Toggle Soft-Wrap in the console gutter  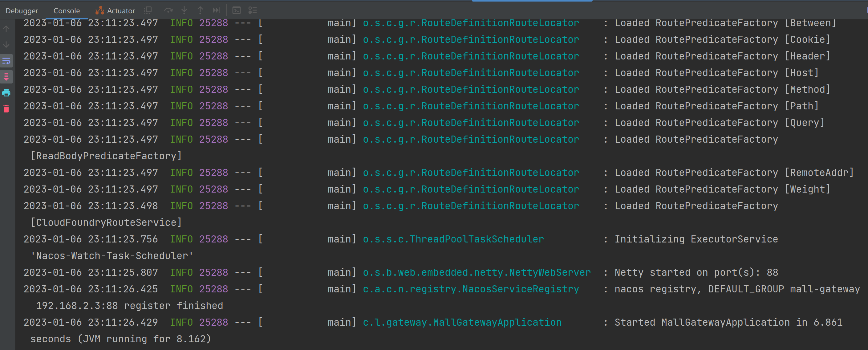tap(6, 61)
